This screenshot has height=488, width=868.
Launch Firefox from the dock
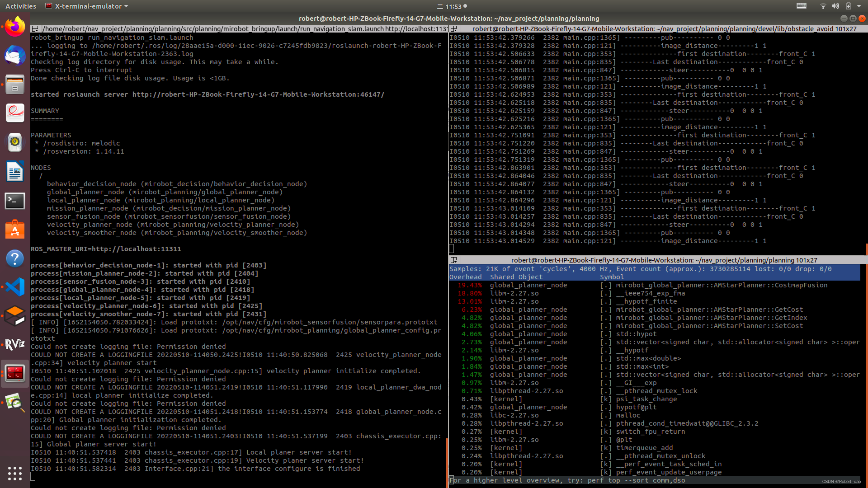[15, 26]
